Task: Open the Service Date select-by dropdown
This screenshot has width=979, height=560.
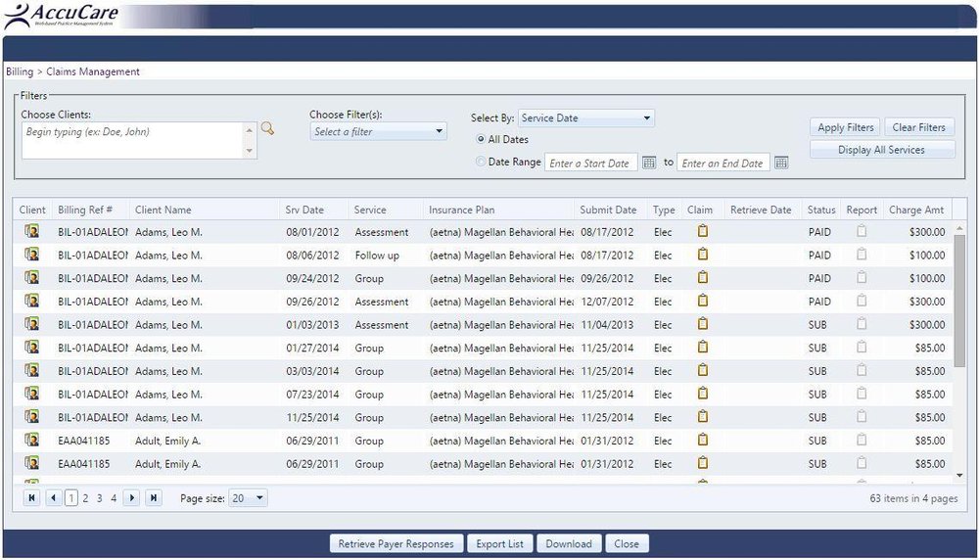Action: (585, 118)
